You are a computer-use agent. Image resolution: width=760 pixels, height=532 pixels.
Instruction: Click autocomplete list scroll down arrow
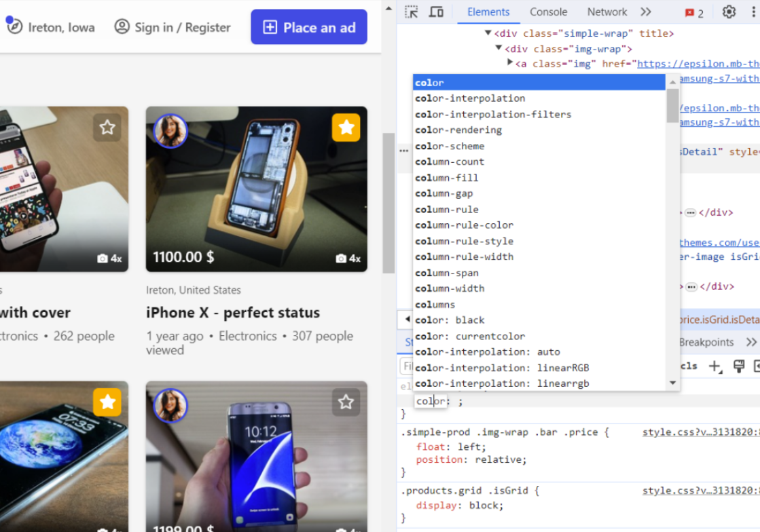pyautogui.click(x=673, y=383)
